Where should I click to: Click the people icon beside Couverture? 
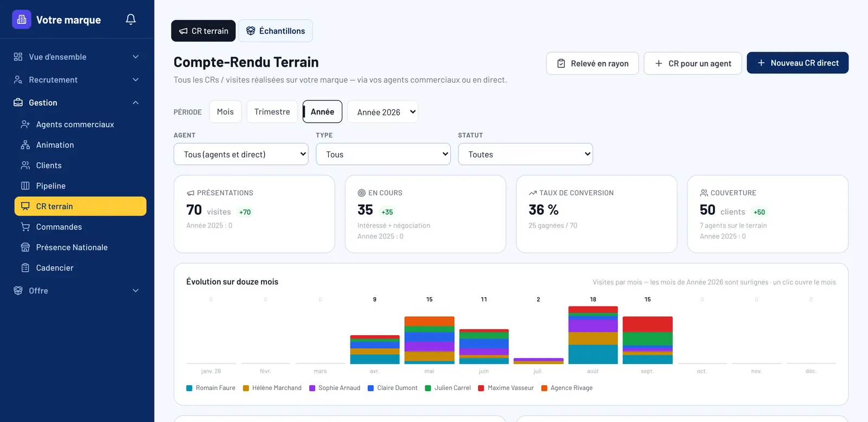coord(704,193)
